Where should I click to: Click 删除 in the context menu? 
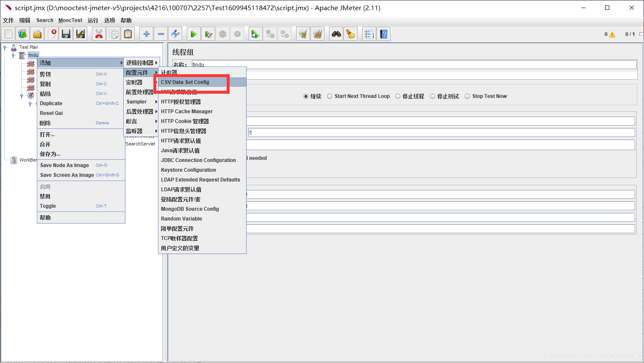(81, 123)
